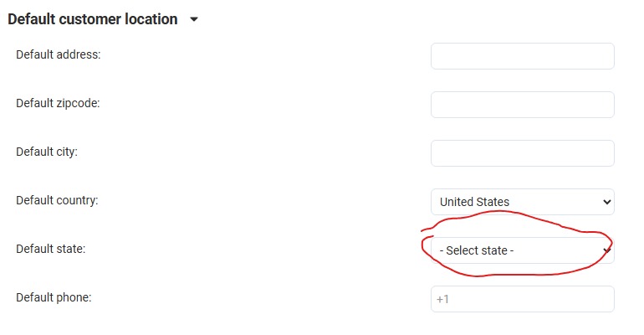Click the 'Default phone:' label

point(54,297)
